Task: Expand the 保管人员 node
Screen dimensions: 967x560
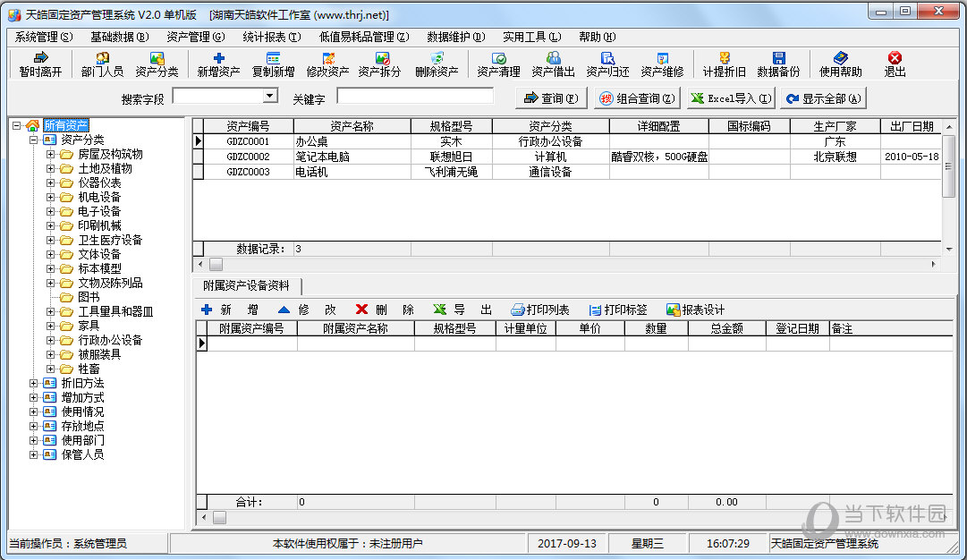Action: coord(34,454)
